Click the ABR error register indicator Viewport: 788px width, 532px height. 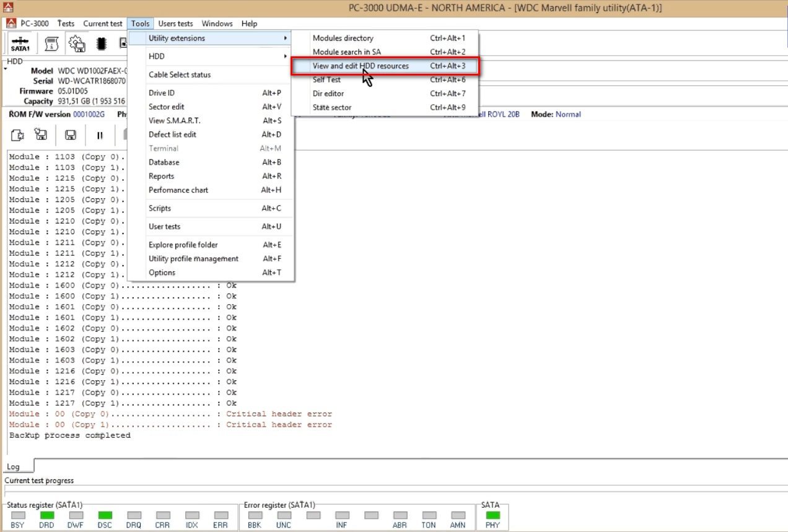click(x=400, y=515)
